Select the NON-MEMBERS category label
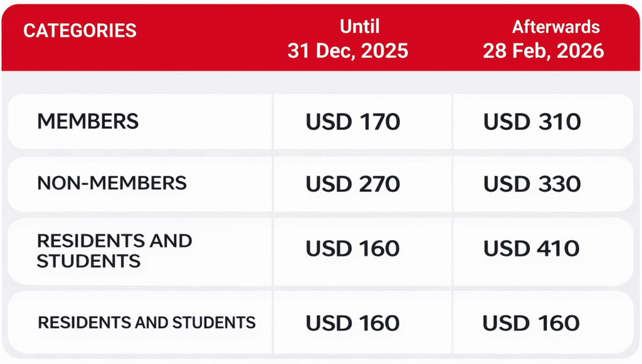The width and height of the screenshot is (642, 364). pyautogui.click(x=112, y=183)
